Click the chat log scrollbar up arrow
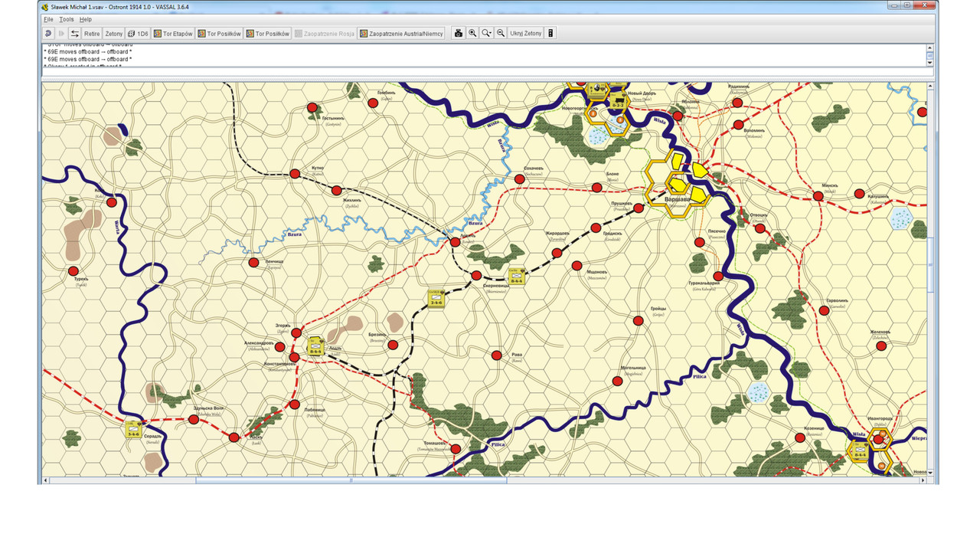The image size is (980, 547). (x=929, y=47)
